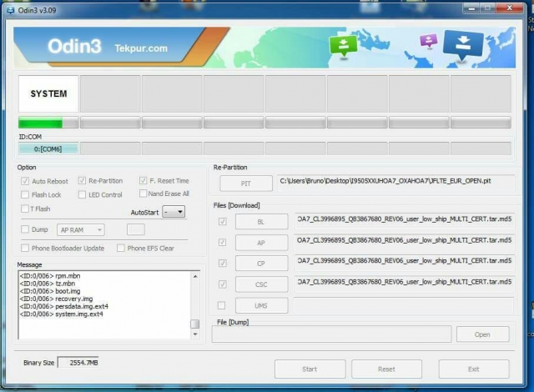Uncheck the CP file checkbox

222,263
